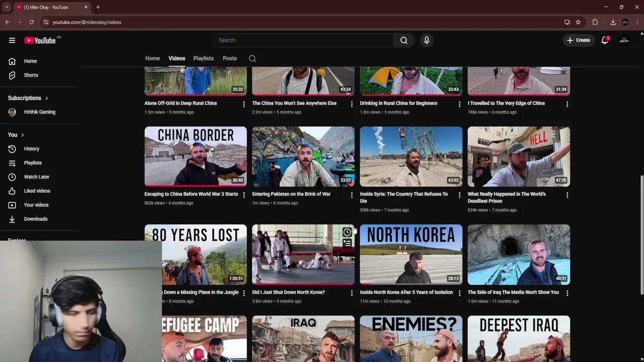
Task: Open options for Alone Off-Grid in Deep Rural China
Action: click(x=244, y=104)
